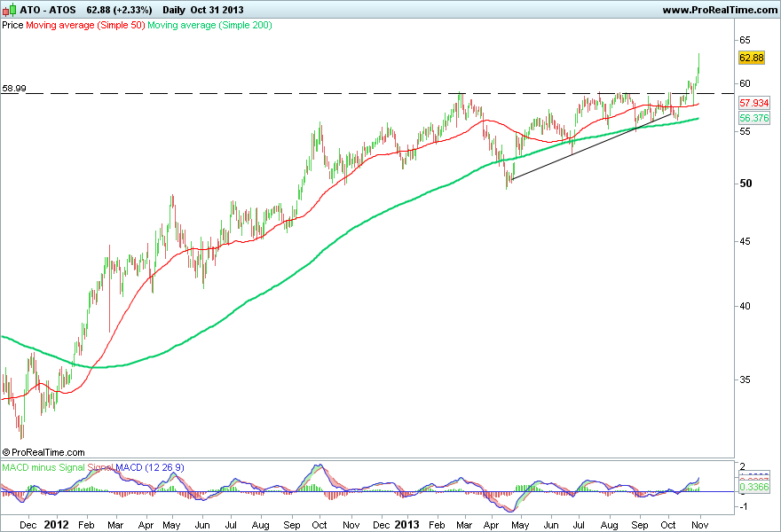Screen dimensions: 781x532
Task: Click the green 56.376 moving average value tag
Action: 754,118
